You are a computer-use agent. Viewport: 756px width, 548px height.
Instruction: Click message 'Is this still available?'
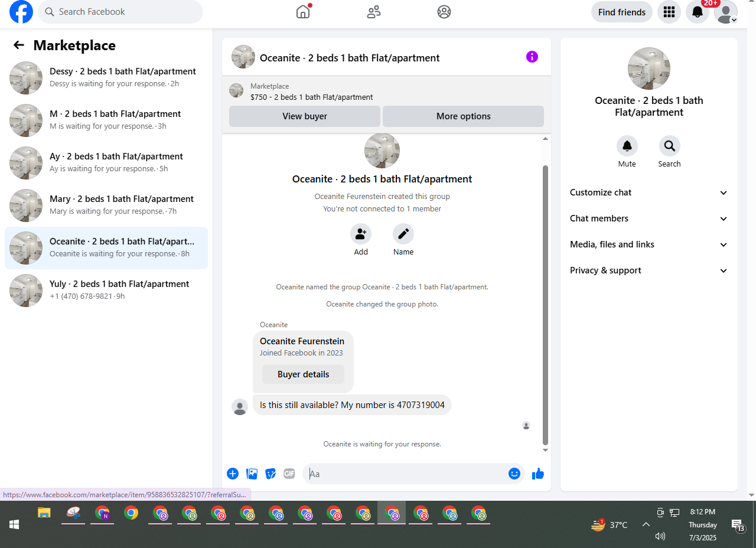[x=352, y=405]
